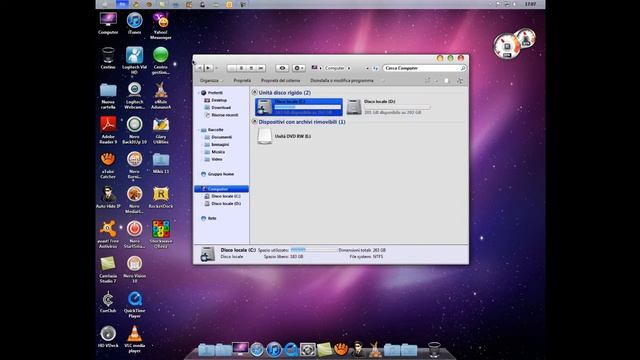Click the forward navigation arrow in Explorer

[x=209, y=68]
